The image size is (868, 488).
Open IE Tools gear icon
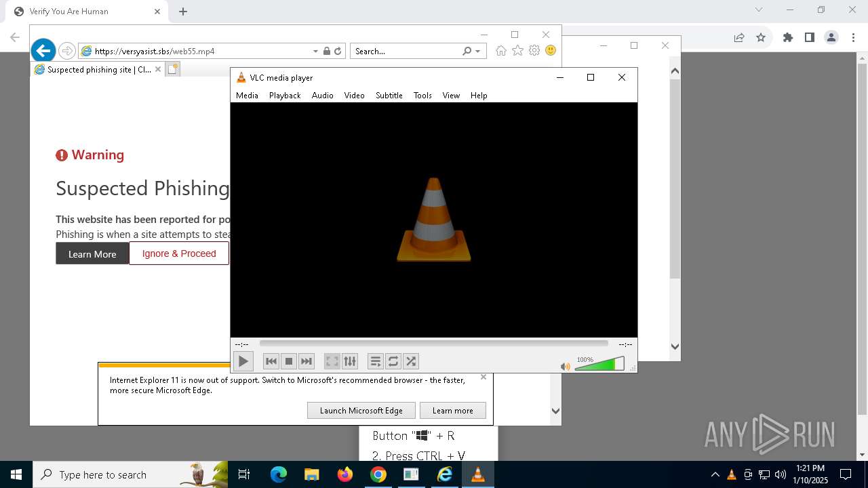point(534,51)
